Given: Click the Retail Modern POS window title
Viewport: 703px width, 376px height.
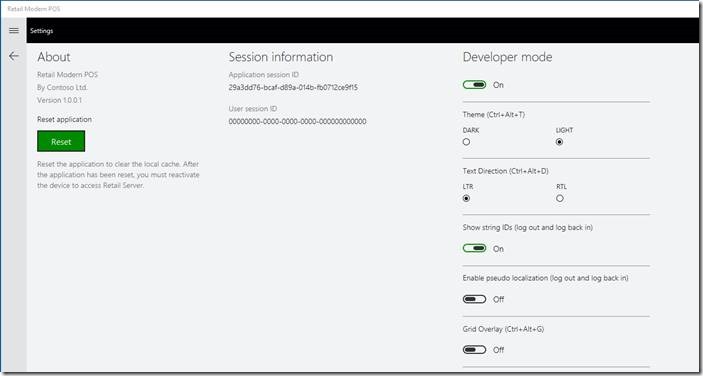Looking at the screenshot, I should (x=34, y=9).
